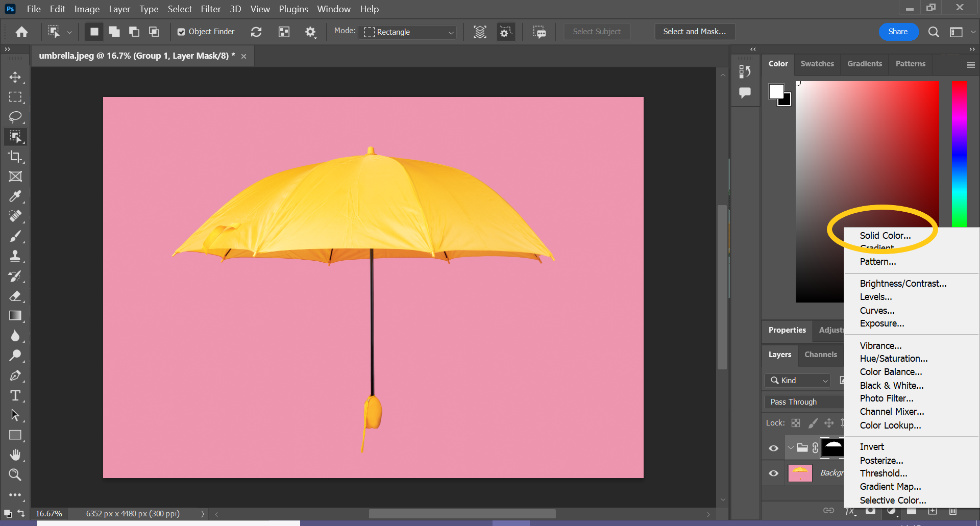Toggle the Object Finder checkbox
This screenshot has height=526, width=980.
(x=181, y=32)
